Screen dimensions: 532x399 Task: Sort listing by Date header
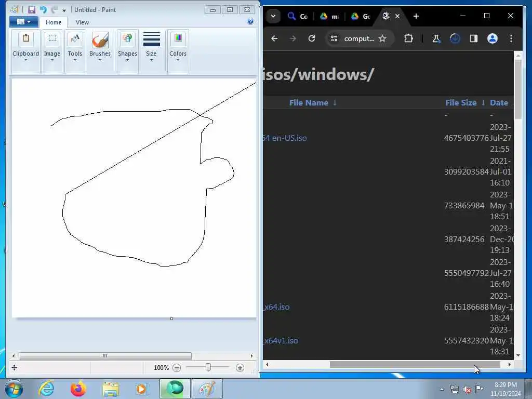click(499, 103)
